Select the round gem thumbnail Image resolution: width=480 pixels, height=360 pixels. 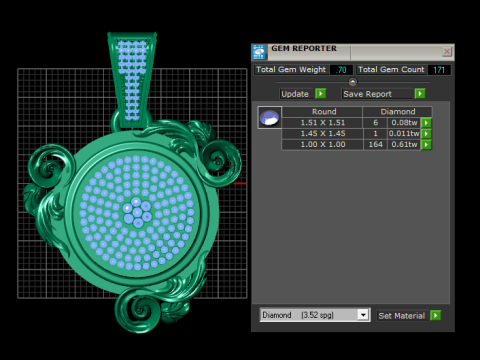click(270, 117)
